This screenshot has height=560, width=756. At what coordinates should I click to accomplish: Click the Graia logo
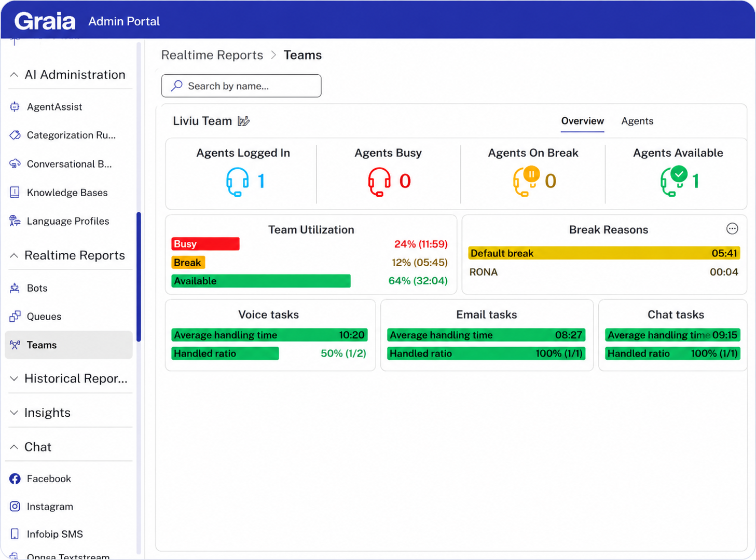point(45,21)
